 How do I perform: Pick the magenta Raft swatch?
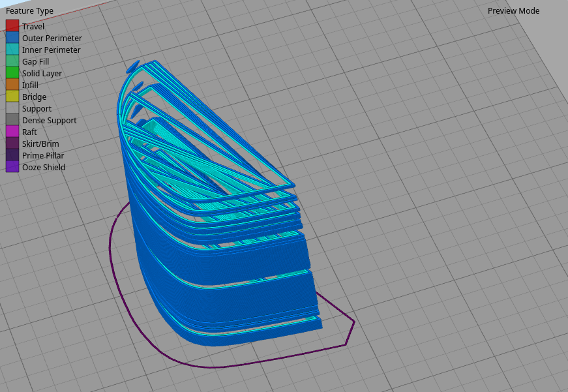12,132
